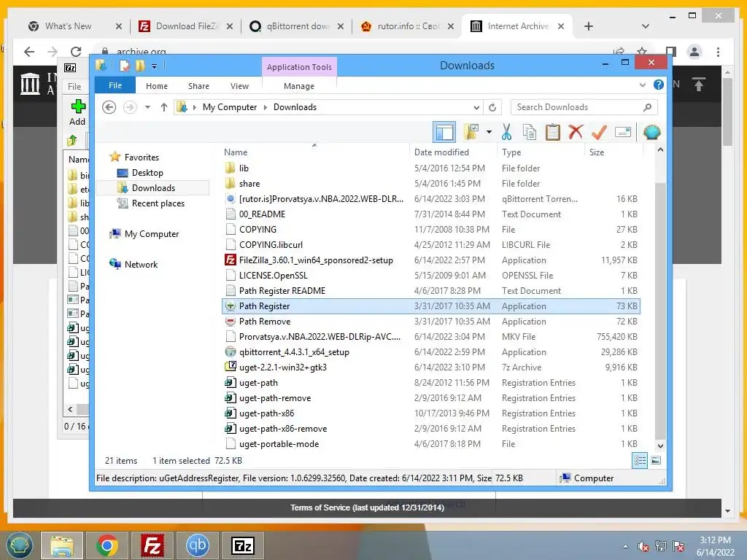
Task: Select Network in navigation pane
Action: point(141,264)
